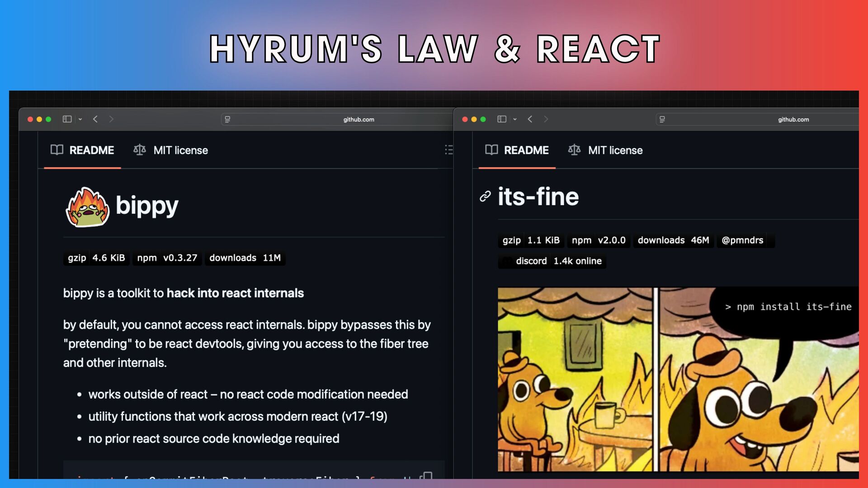Open MIT license tab in bippy repo
Viewport: 868px width, 488px height.
click(171, 150)
